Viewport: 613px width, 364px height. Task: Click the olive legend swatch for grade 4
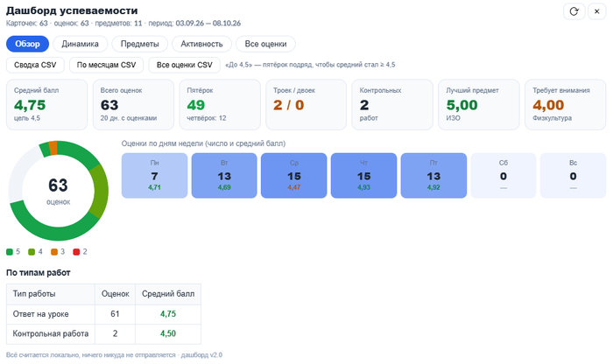[x=32, y=252]
